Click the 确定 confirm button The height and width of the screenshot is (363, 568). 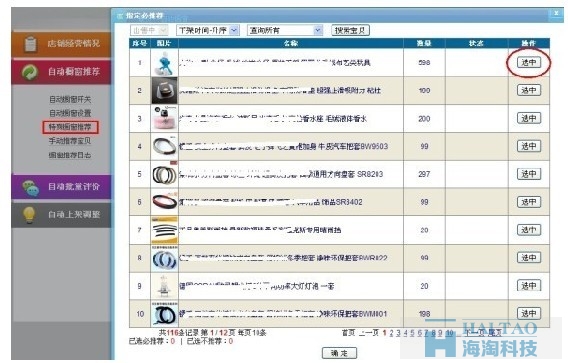pos(339,353)
